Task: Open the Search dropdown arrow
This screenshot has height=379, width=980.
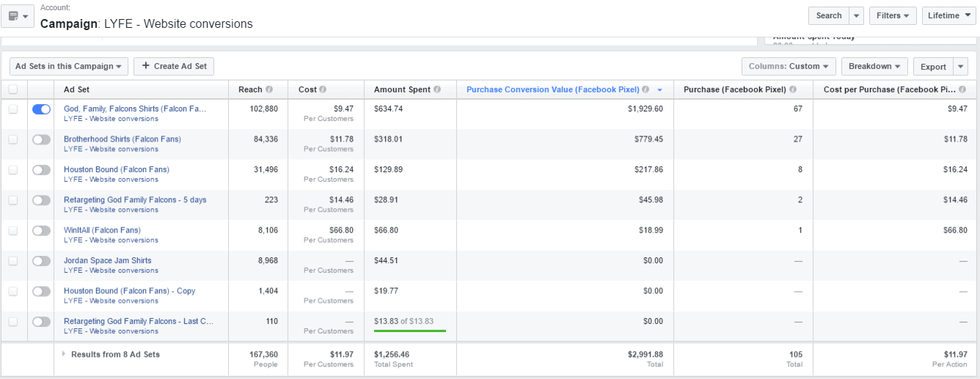Action: [x=857, y=15]
